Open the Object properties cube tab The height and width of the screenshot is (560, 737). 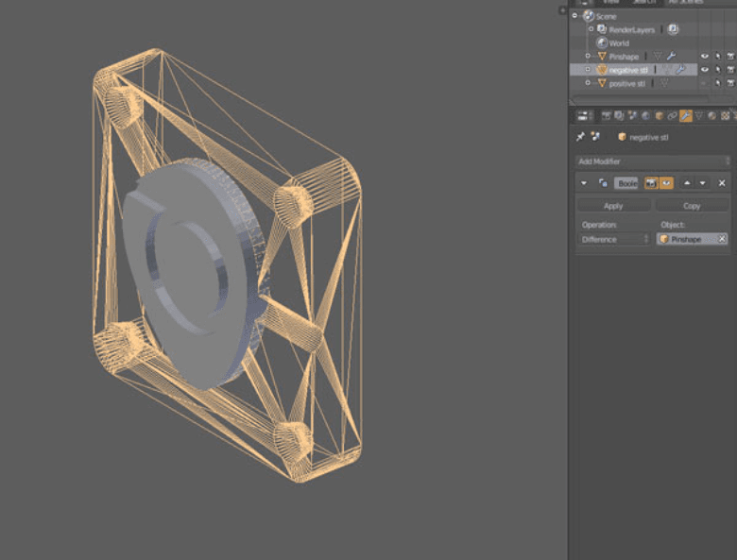click(x=659, y=115)
